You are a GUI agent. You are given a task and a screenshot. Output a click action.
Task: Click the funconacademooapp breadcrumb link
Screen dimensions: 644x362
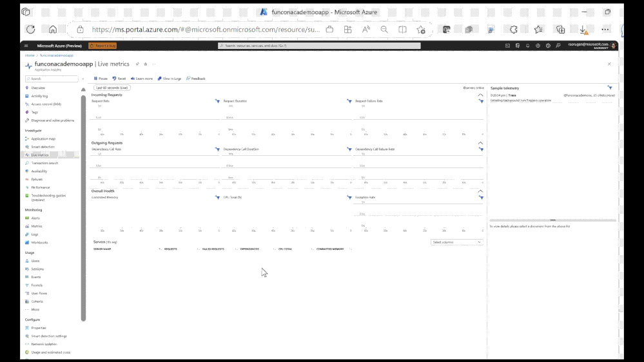pyautogui.click(x=57, y=55)
